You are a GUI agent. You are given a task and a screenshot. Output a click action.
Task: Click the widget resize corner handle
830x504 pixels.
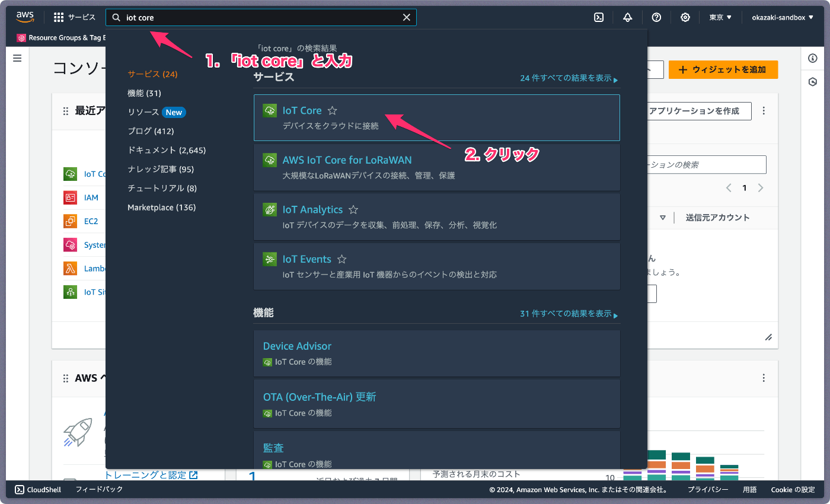(x=768, y=337)
